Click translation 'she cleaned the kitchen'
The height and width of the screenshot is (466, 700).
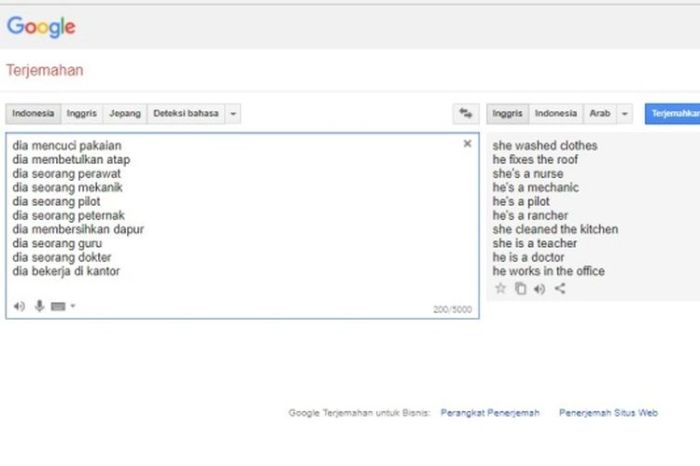click(556, 229)
